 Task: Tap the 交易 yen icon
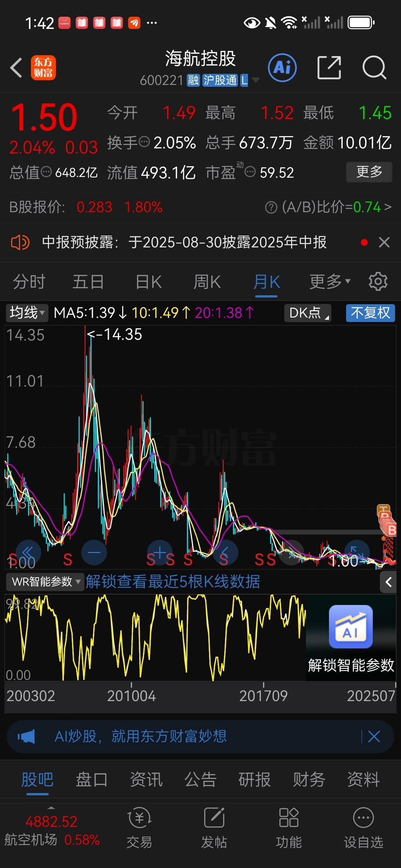139,818
